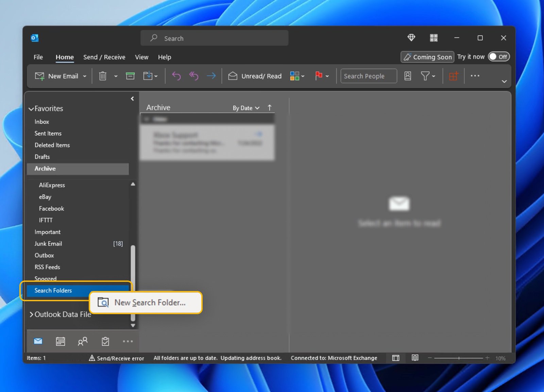544x392 pixels.
Task: Open the Tasks view icon
Action: 105,341
